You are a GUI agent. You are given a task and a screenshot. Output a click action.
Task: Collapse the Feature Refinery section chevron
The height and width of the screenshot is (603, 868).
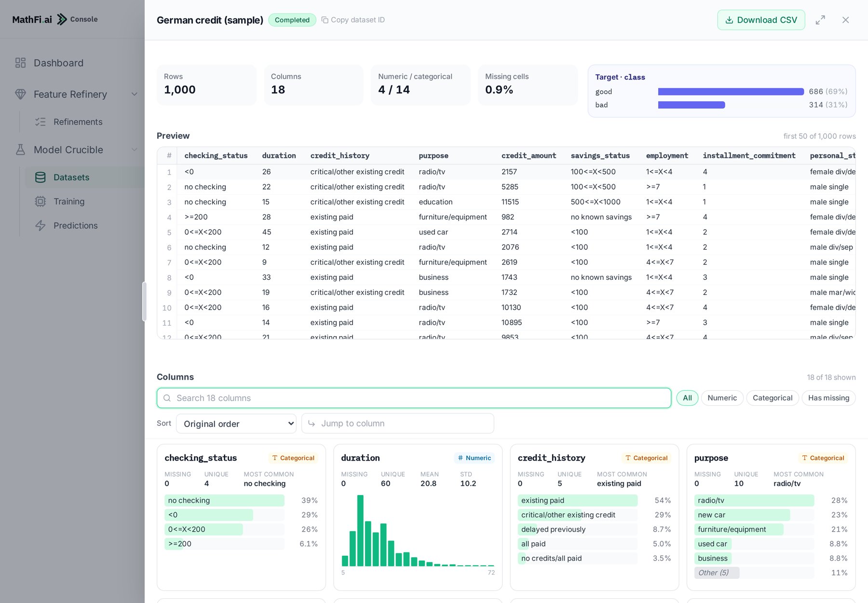135,94
